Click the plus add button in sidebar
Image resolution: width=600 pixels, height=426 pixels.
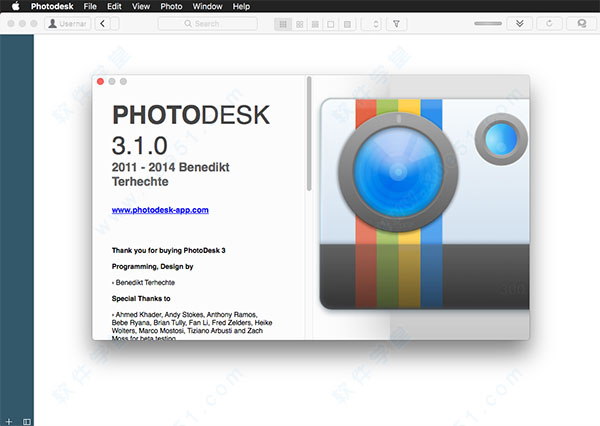[x=9, y=421]
